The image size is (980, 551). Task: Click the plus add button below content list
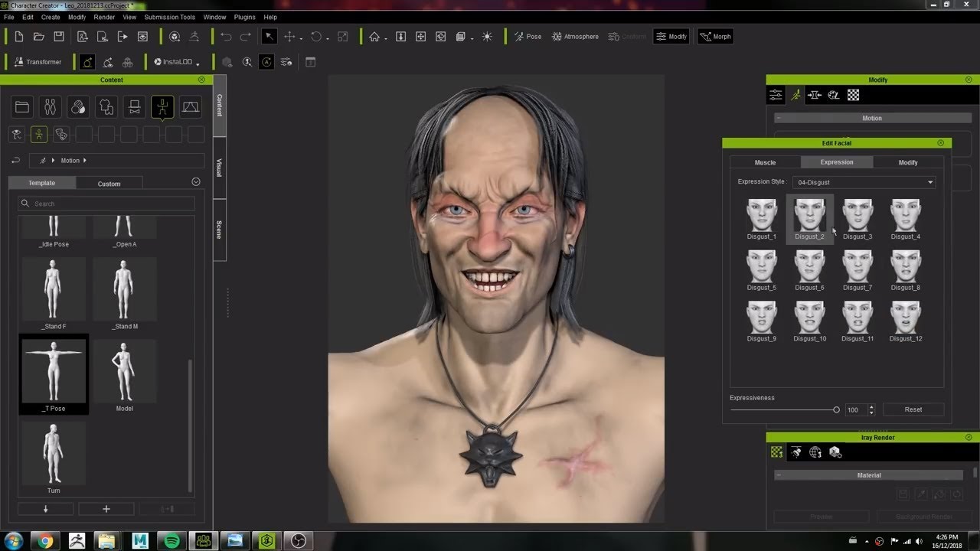click(106, 509)
